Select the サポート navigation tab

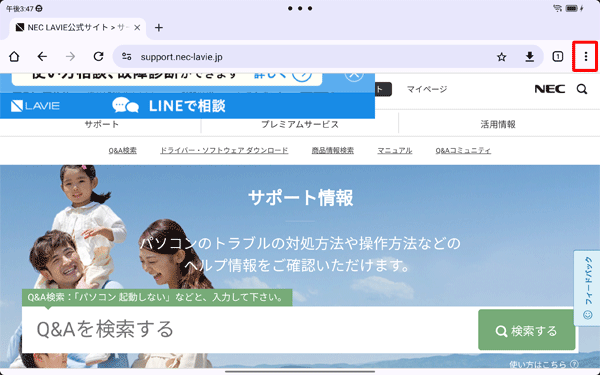click(x=101, y=124)
